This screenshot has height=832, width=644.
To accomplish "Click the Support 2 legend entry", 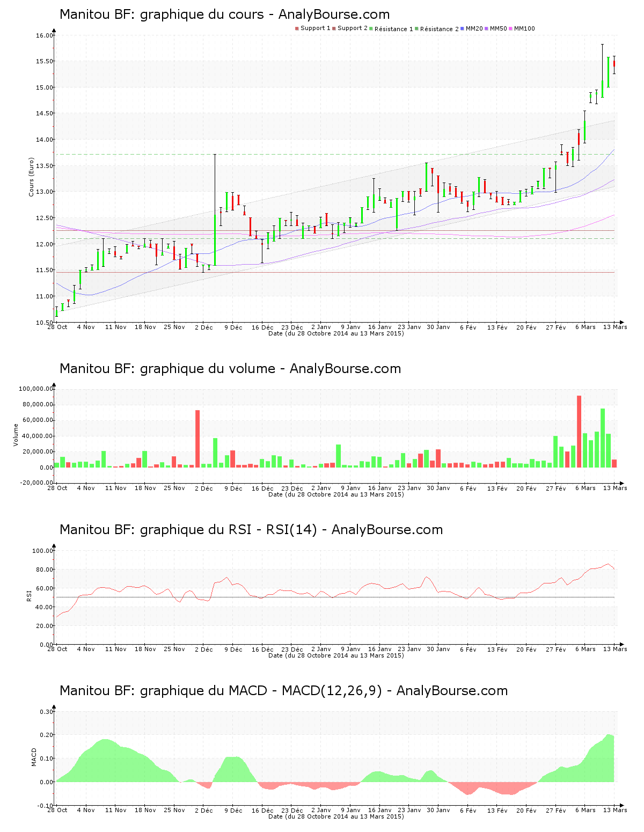I will 350,28.
